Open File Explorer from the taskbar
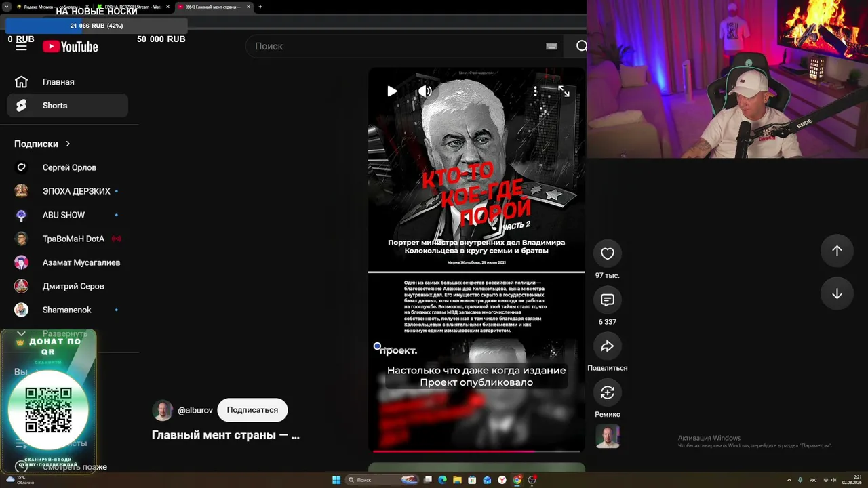 pos(457,480)
